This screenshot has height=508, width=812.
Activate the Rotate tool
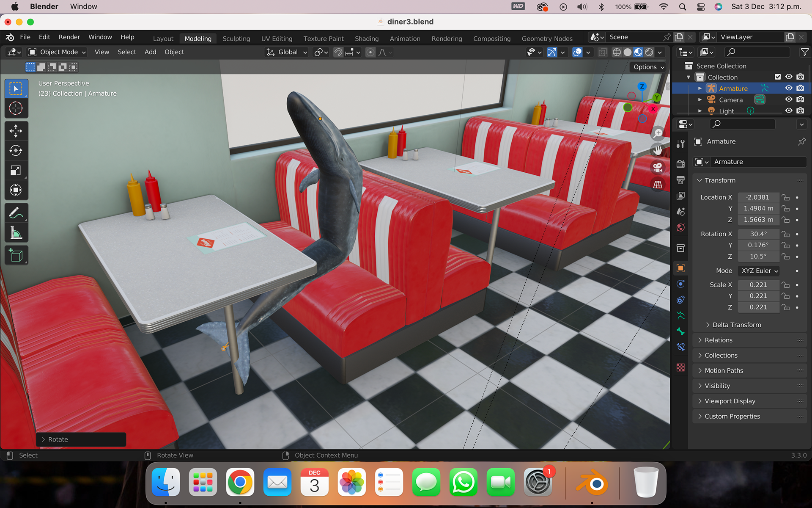(16, 150)
